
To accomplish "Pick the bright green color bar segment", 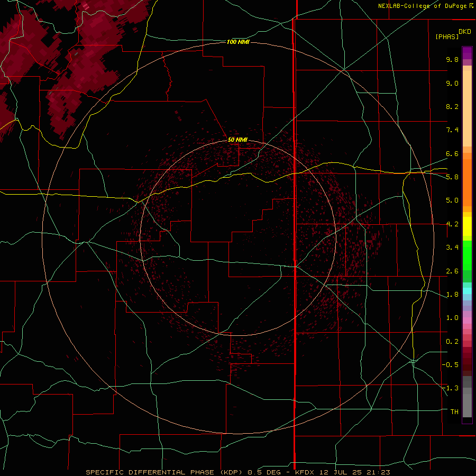I will pos(467,255).
